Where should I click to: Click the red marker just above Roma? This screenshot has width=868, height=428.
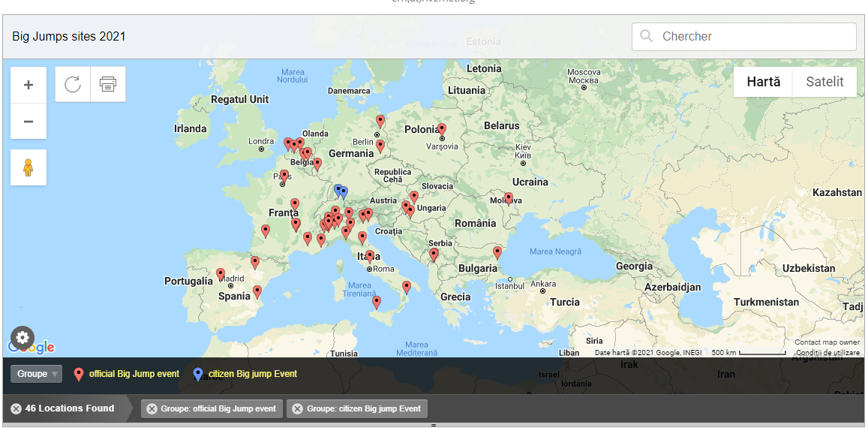[x=370, y=257]
